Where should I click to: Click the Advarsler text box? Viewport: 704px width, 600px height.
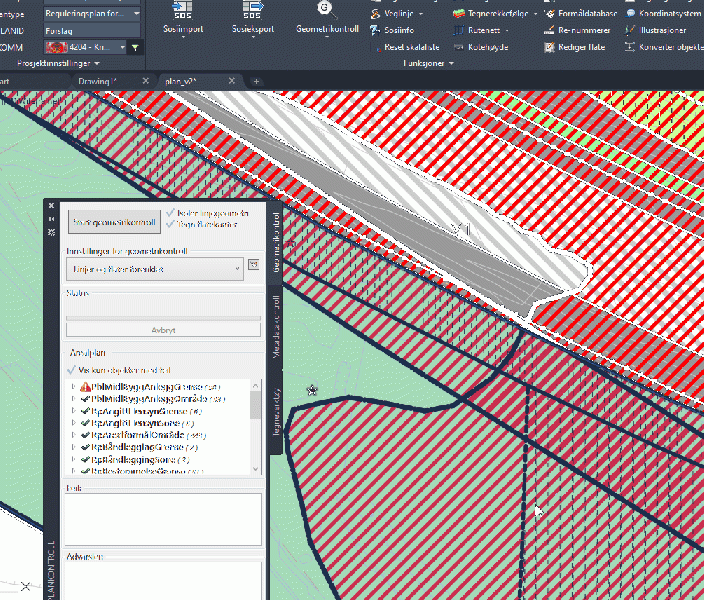pos(163,581)
